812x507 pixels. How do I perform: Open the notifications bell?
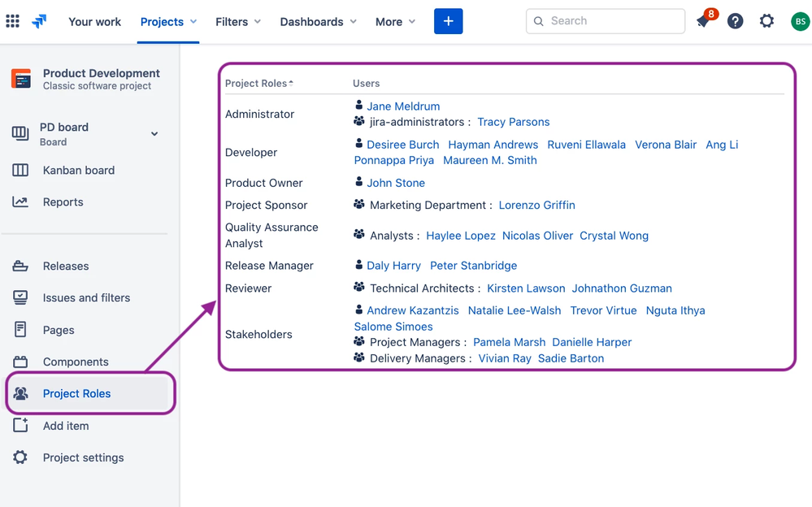point(704,21)
